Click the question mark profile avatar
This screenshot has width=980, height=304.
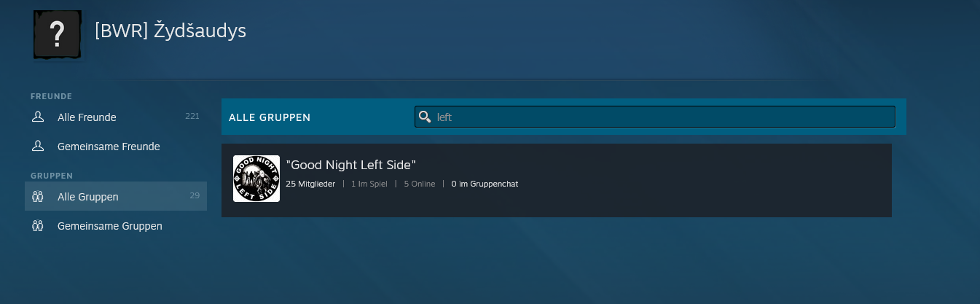pyautogui.click(x=58, y=34)
